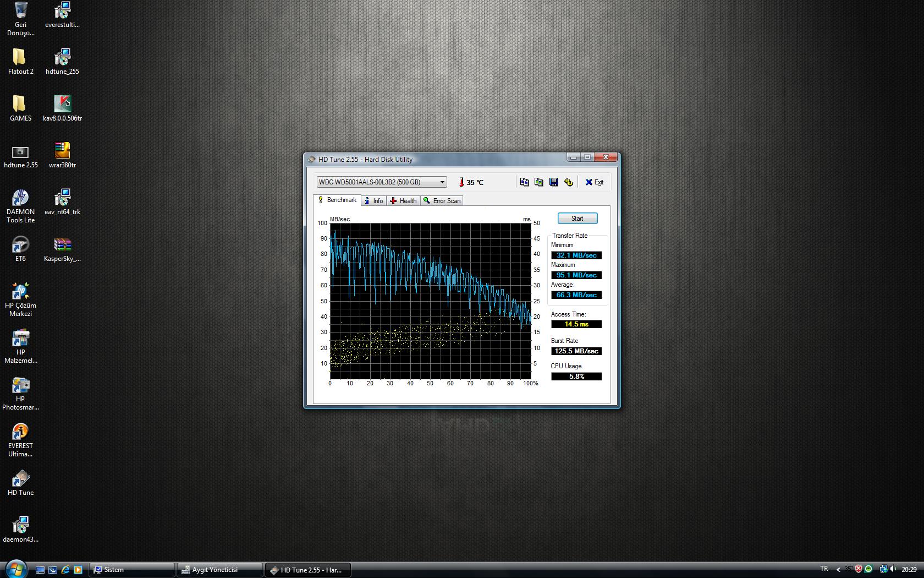Click maximum transfer rate 95.1 MB/sec value
The image size is (924, 578).
click(x=576, y=275)
